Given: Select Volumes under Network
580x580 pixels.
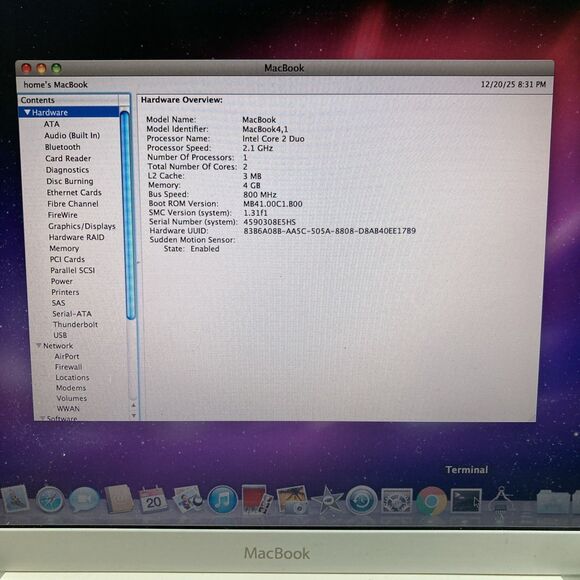Looking at the screenshot, I should pos(72,398).
